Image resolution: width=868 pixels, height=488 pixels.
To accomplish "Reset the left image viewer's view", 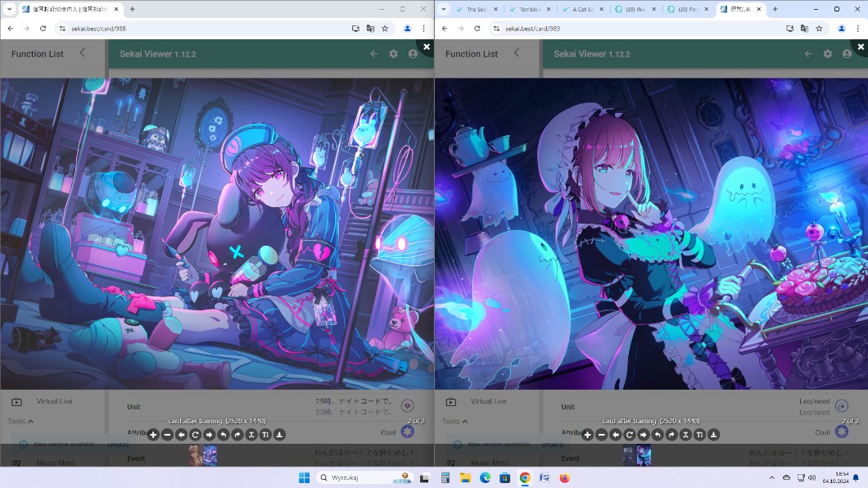I will pos(195,435).
